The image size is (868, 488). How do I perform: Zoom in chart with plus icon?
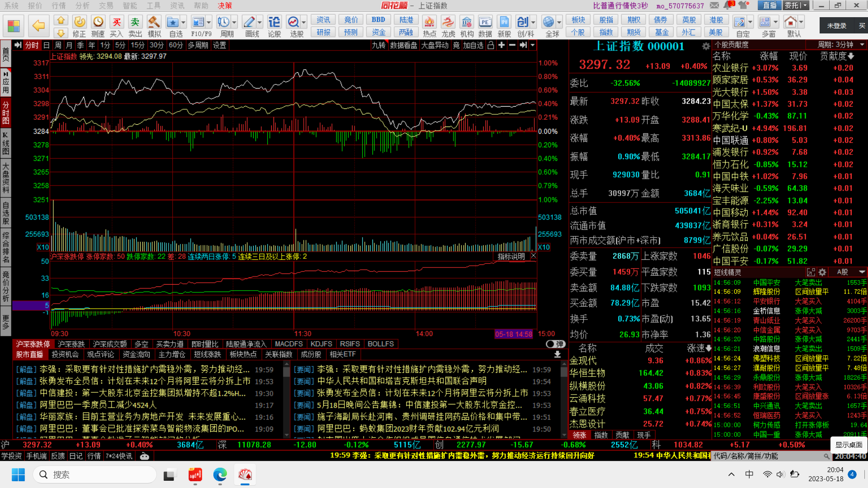tap(501, 45)
